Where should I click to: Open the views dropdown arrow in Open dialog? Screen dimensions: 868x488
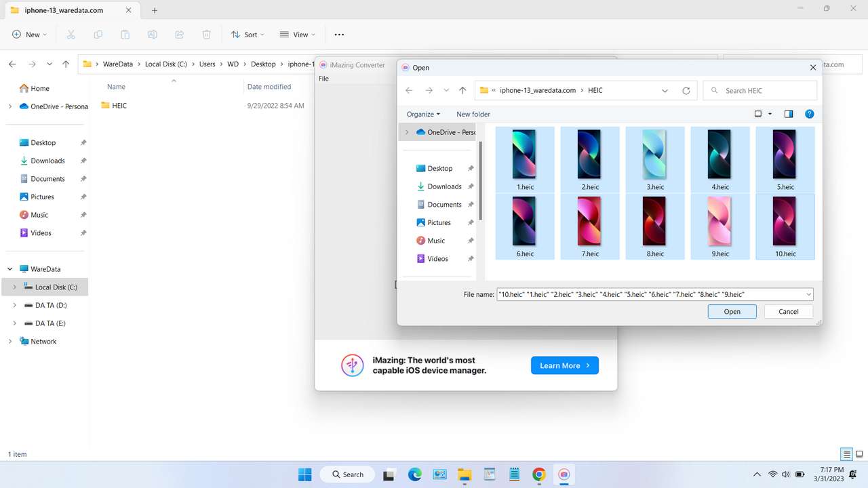pos(769,114)
